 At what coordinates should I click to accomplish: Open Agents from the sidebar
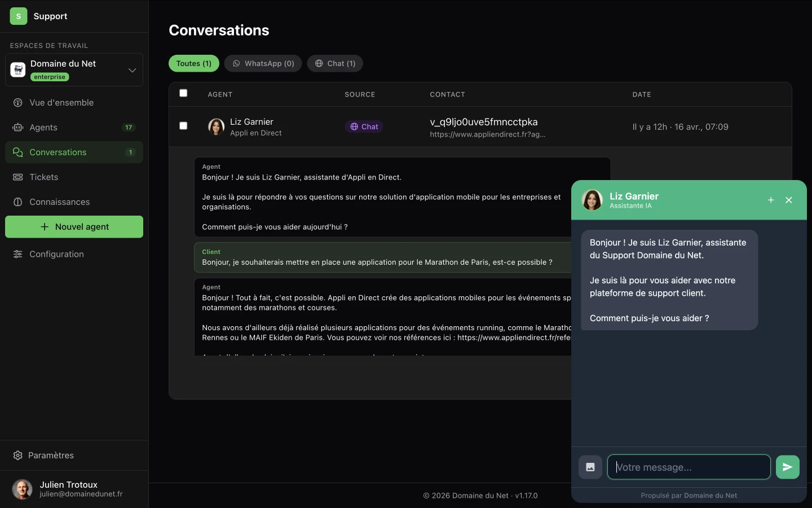43,128
